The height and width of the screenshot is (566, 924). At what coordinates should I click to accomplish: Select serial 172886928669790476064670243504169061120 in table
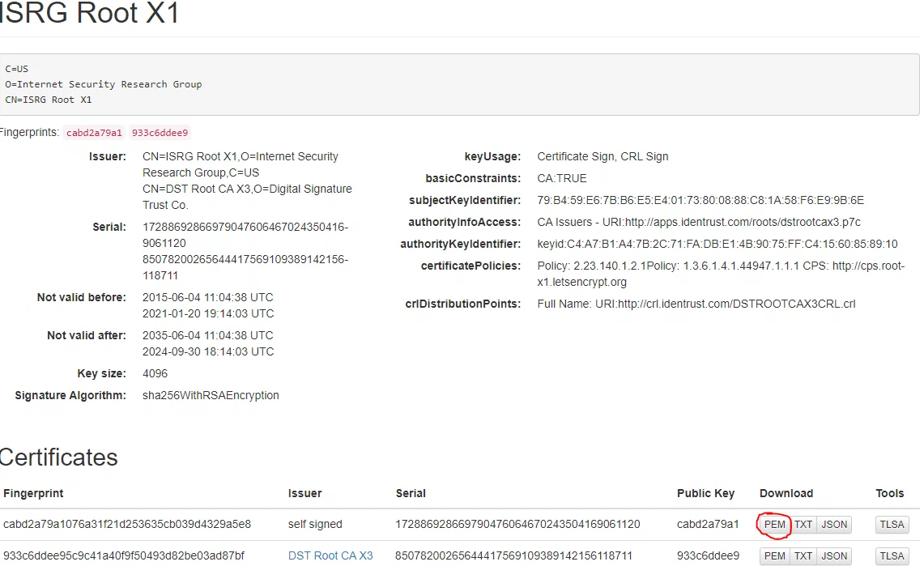click(517, 524)
